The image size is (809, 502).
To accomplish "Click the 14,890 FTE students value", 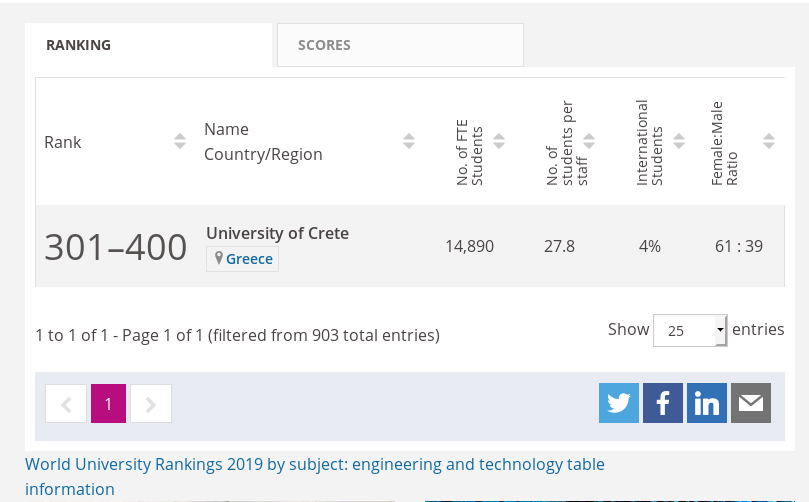I will [x=470, y=246].
